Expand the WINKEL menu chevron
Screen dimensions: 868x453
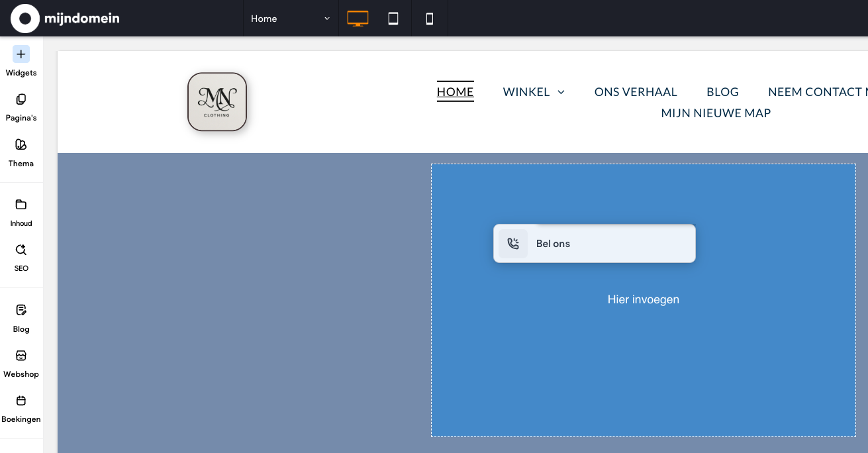pos(561,92)
